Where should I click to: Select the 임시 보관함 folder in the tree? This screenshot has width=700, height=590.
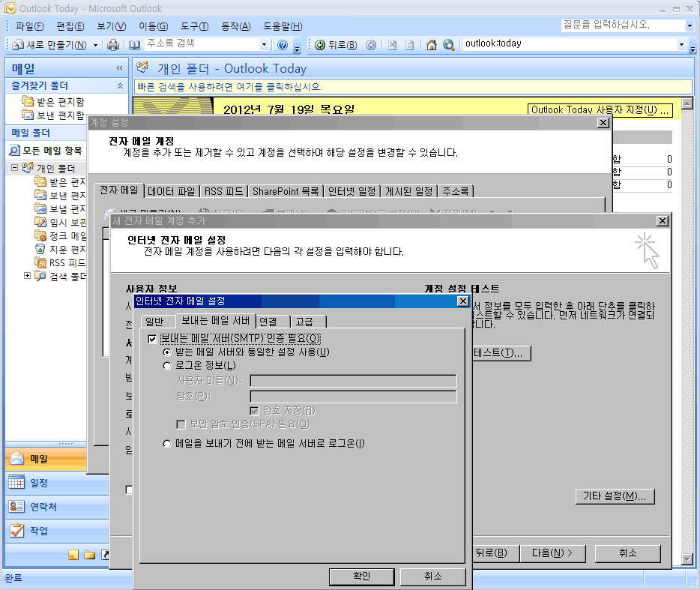tap(60, 222)
